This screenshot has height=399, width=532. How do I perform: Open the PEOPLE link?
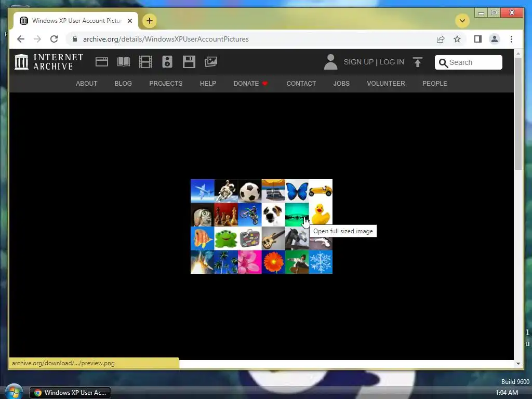pos(435,84)
